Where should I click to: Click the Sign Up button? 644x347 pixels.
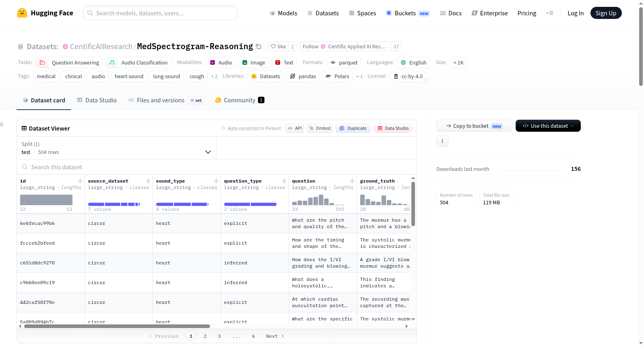click(x=606, y=13)
